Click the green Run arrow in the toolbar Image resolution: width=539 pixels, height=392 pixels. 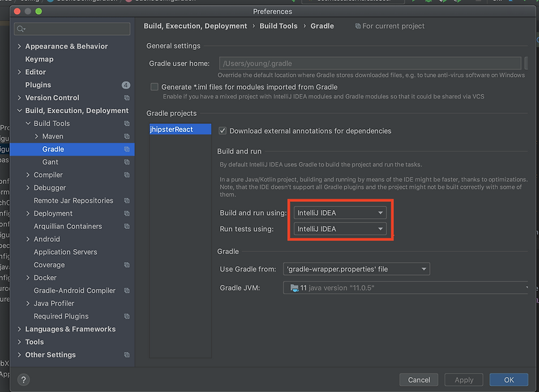coord(414,2)
